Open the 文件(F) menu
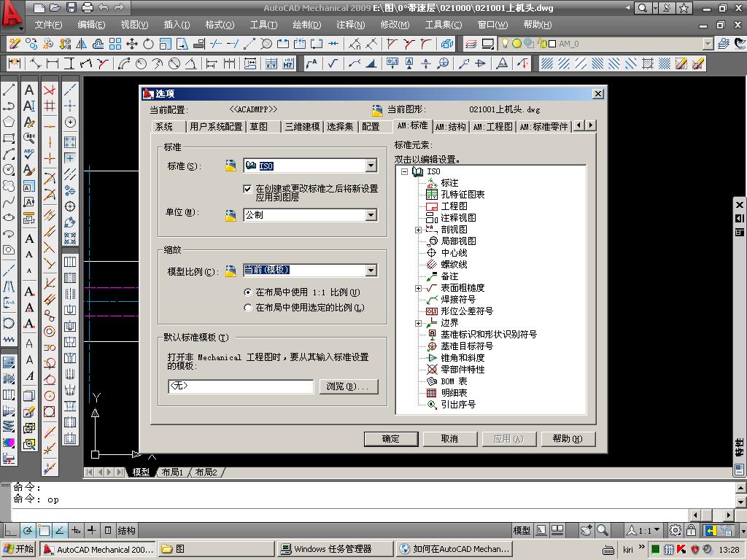Screen dimensions: 747x560 coord(48,25)
